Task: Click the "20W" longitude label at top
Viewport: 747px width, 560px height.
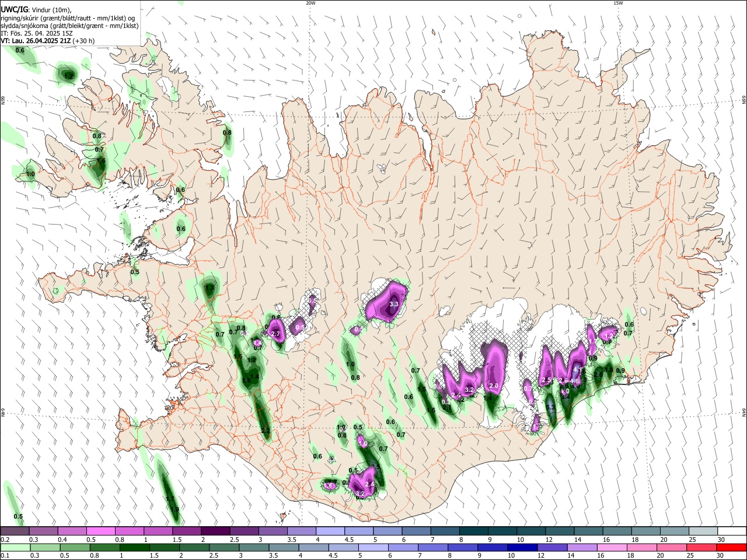Action: (310, 3)
